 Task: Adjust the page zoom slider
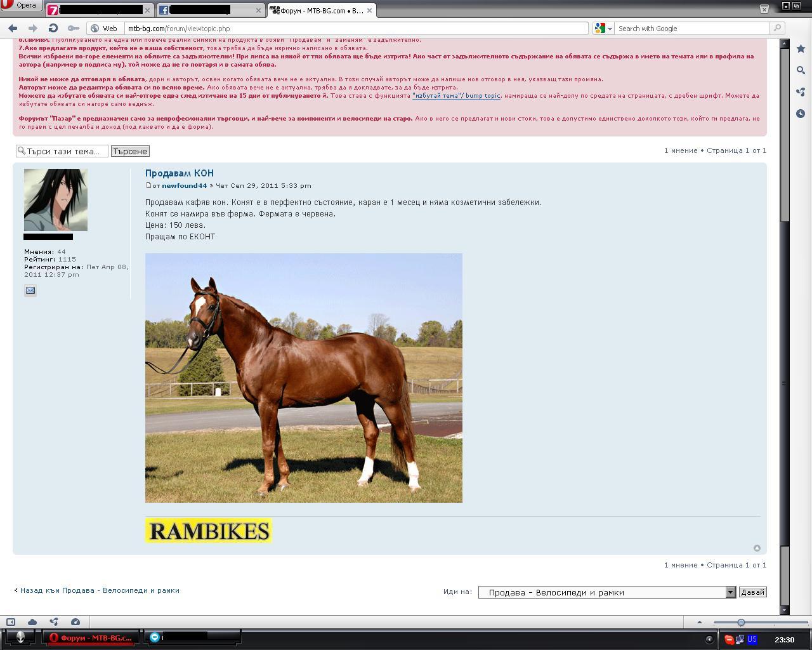[740, 622]
